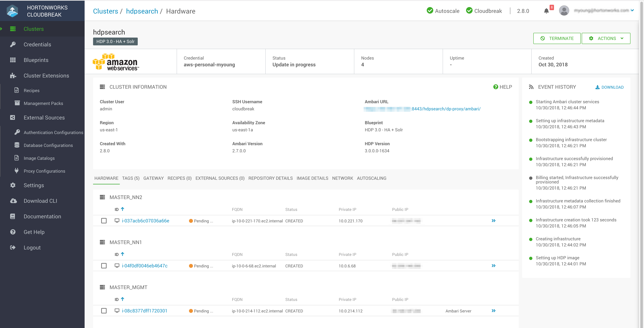The height and width of the screenshot is (328, 644).
Task: Tick the MASTER_MGMT instance checkbox
Action: pos(104,311)
